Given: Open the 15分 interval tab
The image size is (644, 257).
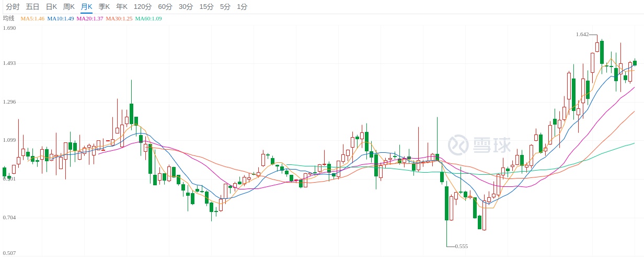Looking at the screenshot, I should coord(206,7).
